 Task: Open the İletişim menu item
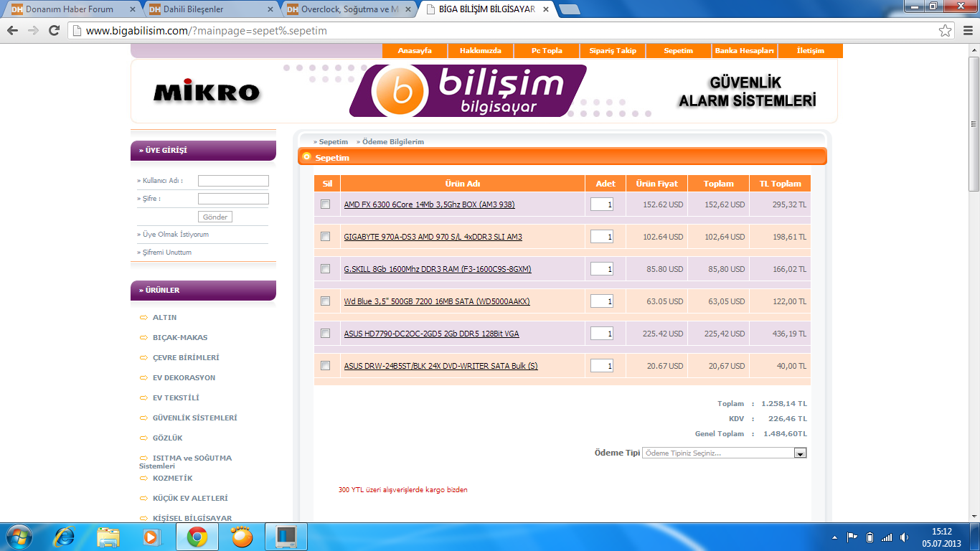811,51
